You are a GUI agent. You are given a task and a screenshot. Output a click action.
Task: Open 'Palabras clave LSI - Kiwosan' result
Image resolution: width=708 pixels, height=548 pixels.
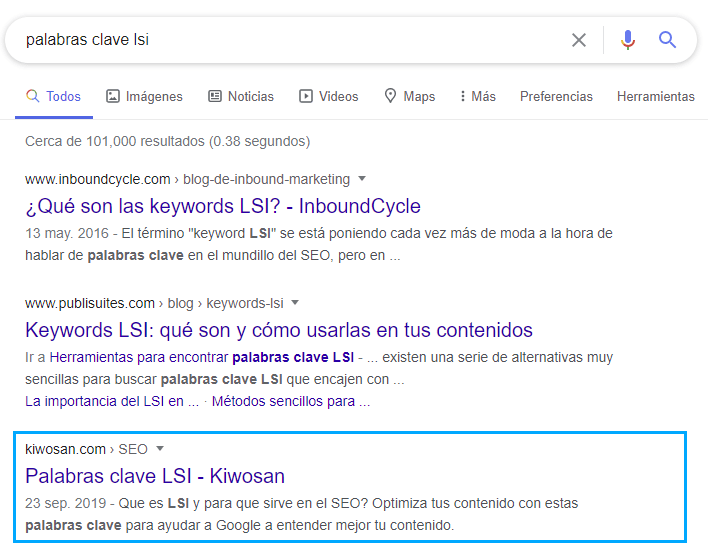(x=155, y=476)
